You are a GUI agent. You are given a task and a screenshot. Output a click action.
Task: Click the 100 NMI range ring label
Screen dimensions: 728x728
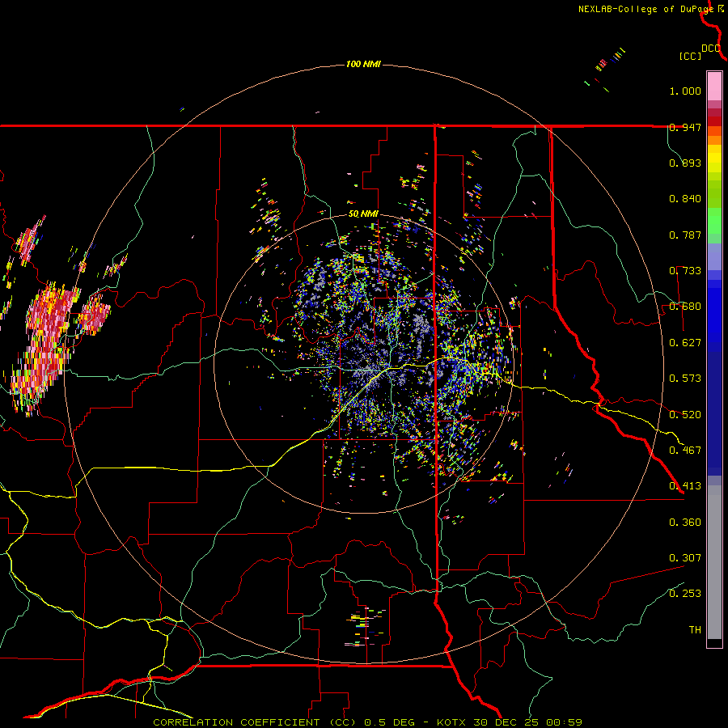point(363,64)
